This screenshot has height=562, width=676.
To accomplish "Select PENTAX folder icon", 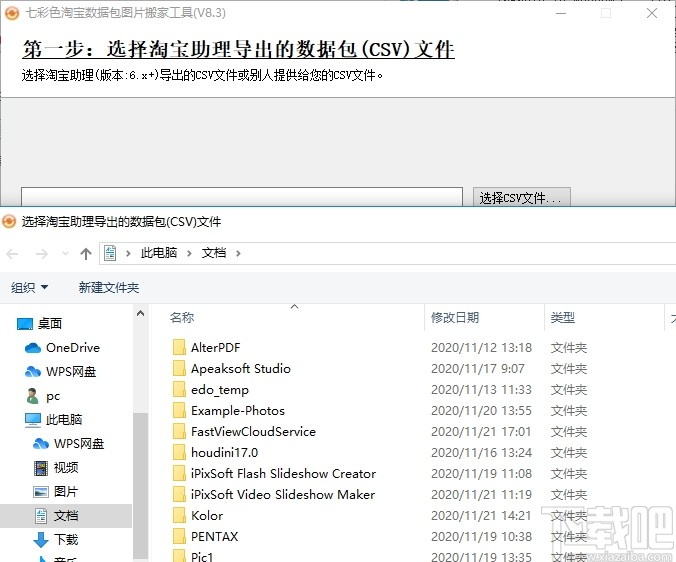I will click(179, 537).
